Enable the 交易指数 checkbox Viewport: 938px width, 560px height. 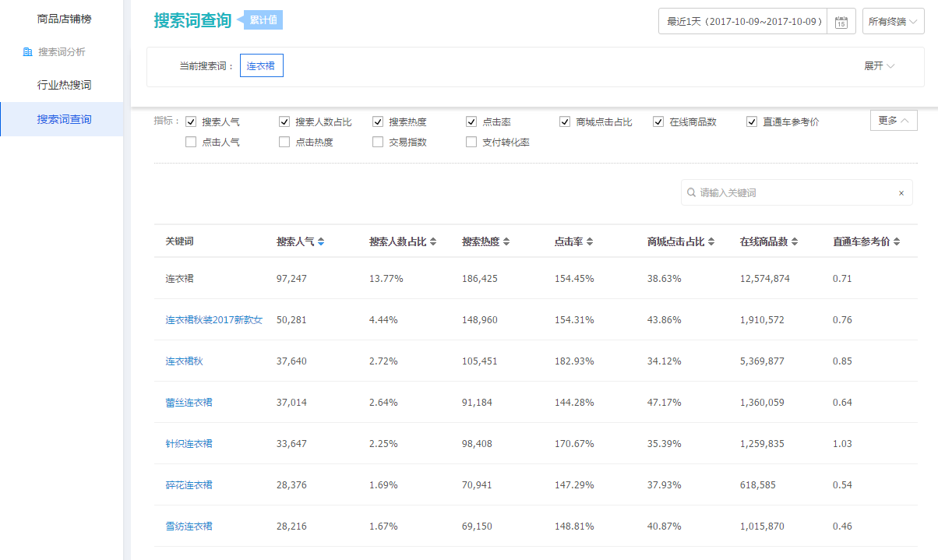point(378,142)
